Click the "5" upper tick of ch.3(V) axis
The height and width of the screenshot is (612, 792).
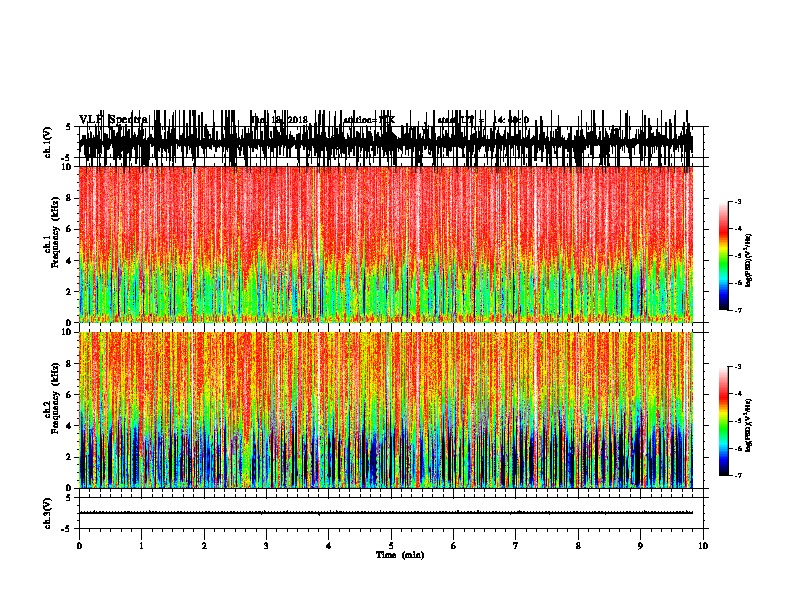(68, 498)
